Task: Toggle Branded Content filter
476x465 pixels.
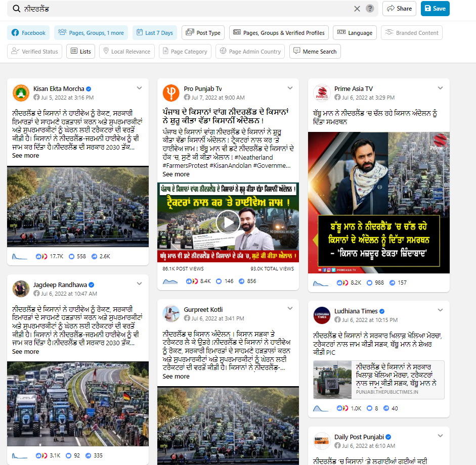Action: pos(412,33)
